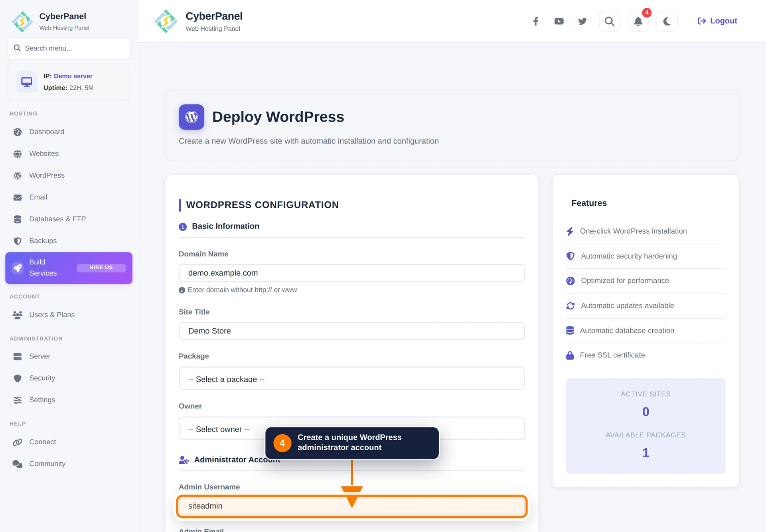
Task: Click 'One-click WordPress installation' text
Action: click(633, 231)
